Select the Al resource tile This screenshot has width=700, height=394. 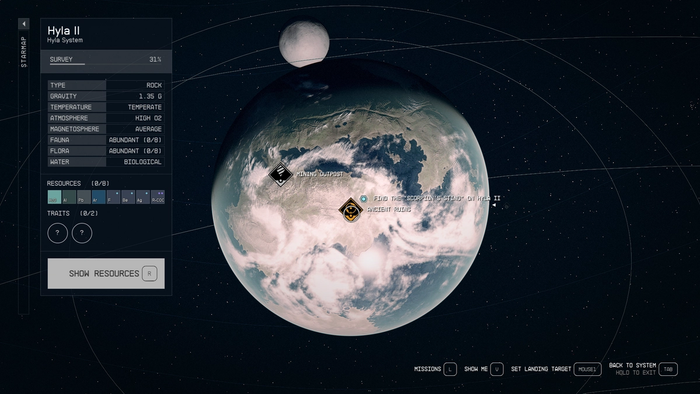pos(69,197)
